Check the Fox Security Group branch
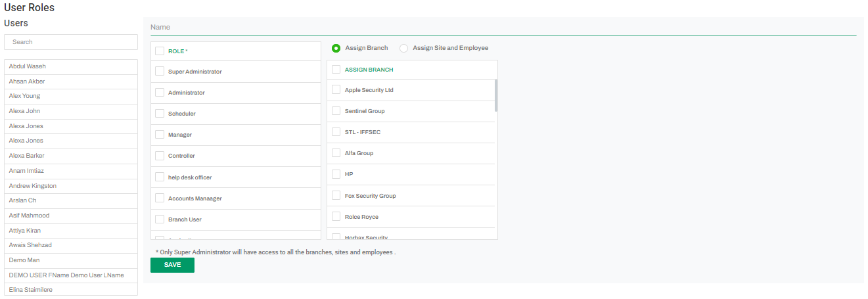868x299 pixels. pos(336,196)
